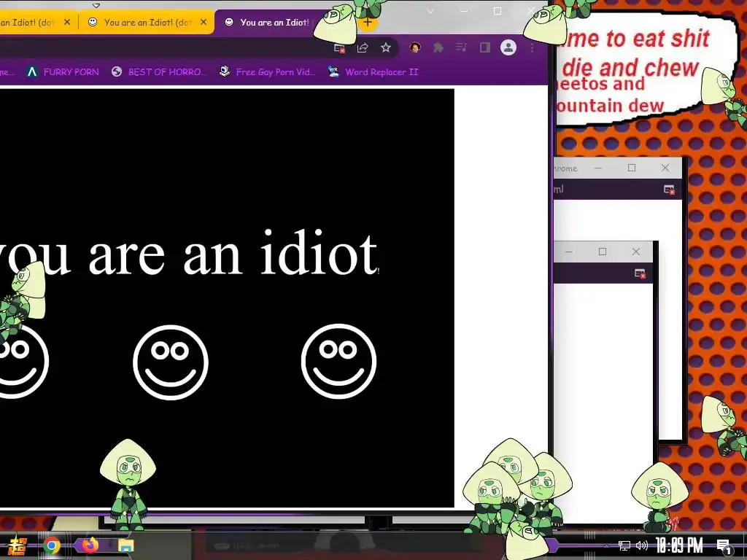
Task: Close the leftmost 'an Idiot! (do' tab
Action: pyautogui.click(x=67, y=22)
